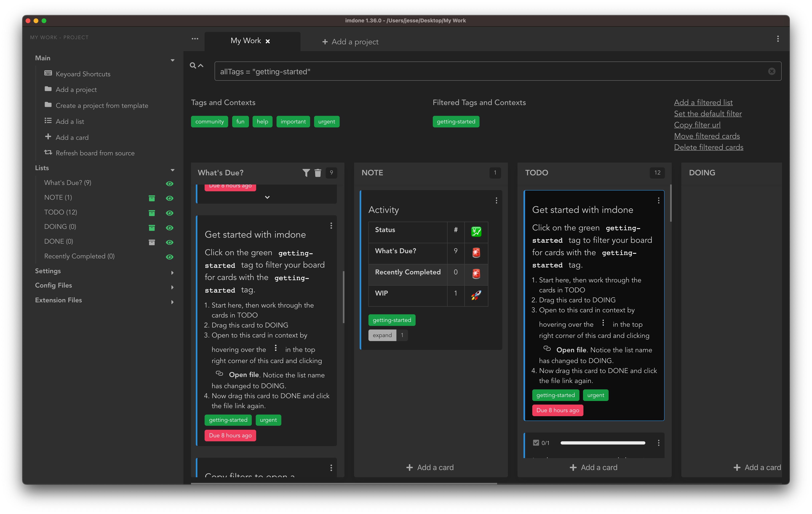Toggle visibility of What's Due? list
812x514 pixels.
[170, 183]
